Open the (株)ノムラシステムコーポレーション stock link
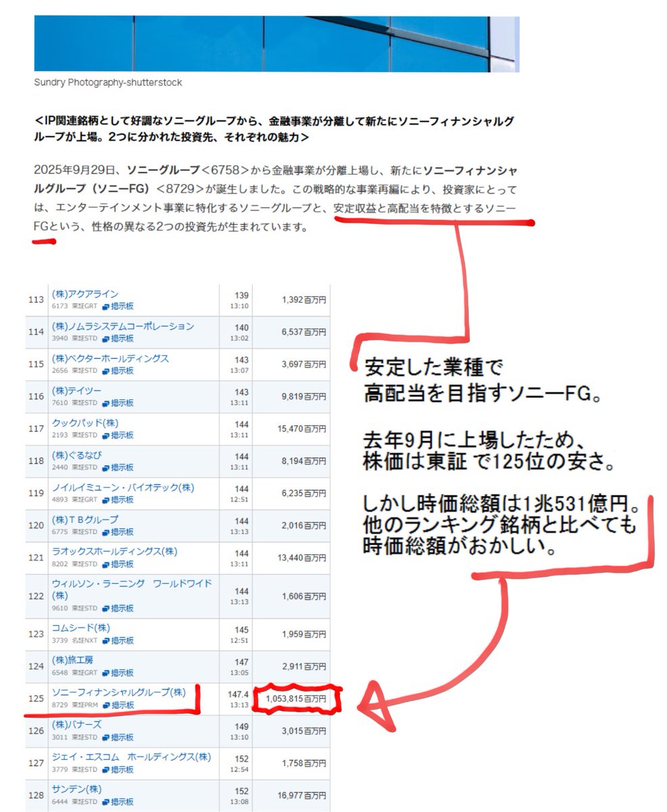 tap(123, 327)
